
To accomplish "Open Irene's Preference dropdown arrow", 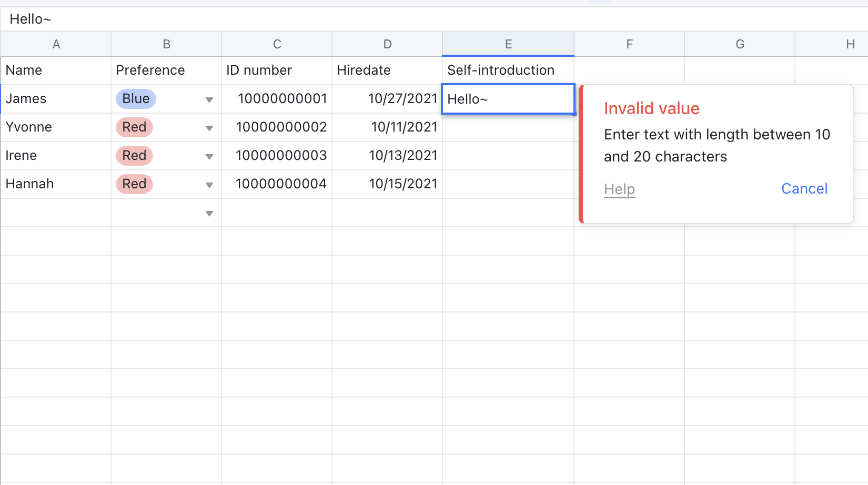I will tap(209, 156).
